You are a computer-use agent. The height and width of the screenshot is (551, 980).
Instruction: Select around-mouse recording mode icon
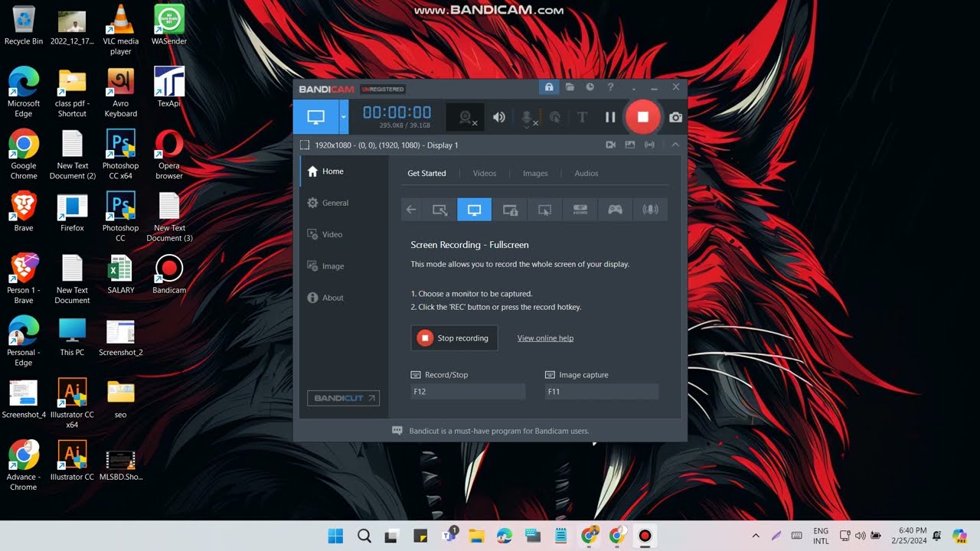point(545,210)
